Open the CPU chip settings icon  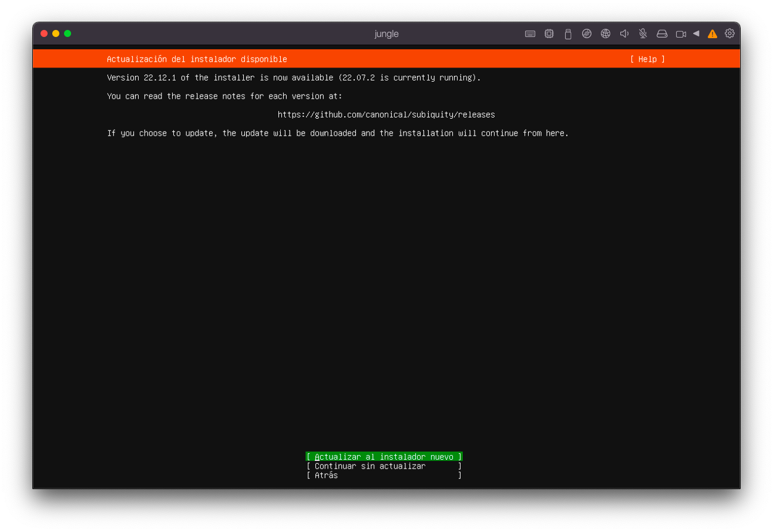pos(549,34)
